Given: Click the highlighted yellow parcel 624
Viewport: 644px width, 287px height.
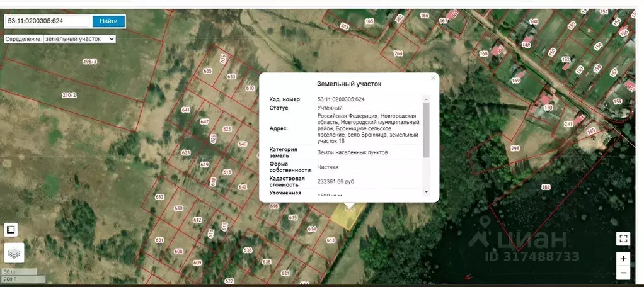Looking at the screenshot, I should point(348,217).
